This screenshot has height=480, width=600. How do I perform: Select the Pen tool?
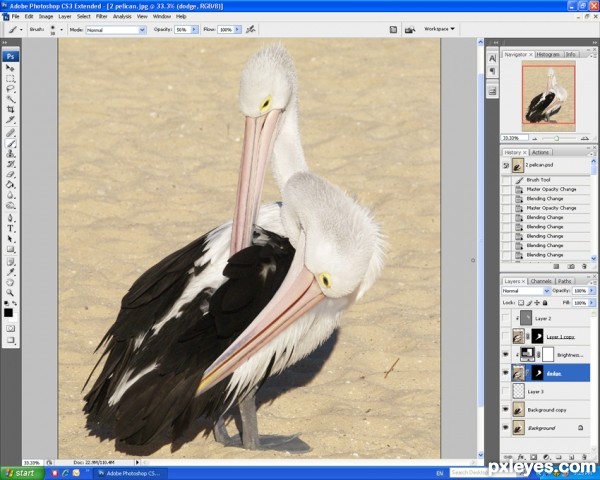[10, 218]
